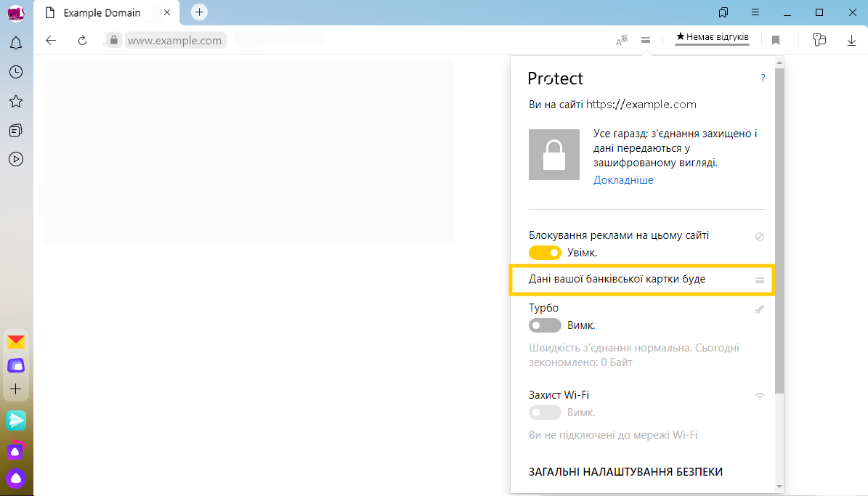Screen dimensions: 868x496
Task: Close the Example Domain tab
Action: (166, 12)
